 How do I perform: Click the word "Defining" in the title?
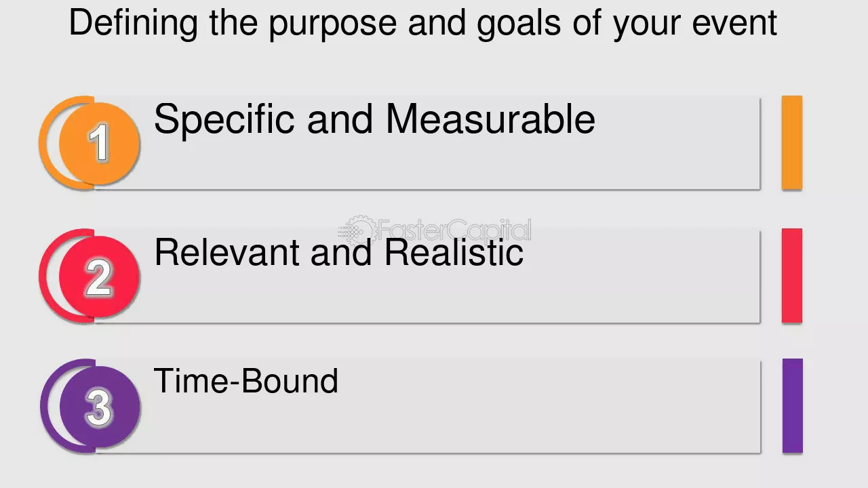[x=134, y=23]
